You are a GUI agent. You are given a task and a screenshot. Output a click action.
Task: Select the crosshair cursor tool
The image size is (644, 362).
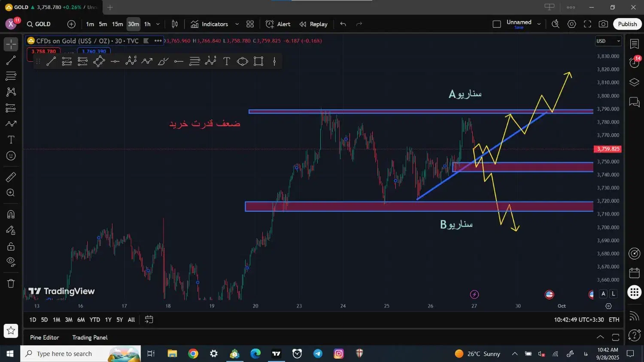click(11, 44)
